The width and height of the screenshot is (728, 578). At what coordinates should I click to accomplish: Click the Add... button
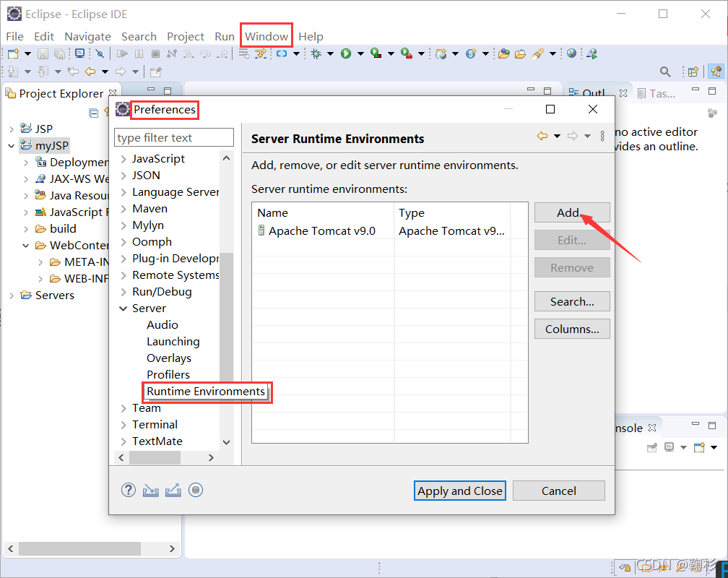coord(572,213)
